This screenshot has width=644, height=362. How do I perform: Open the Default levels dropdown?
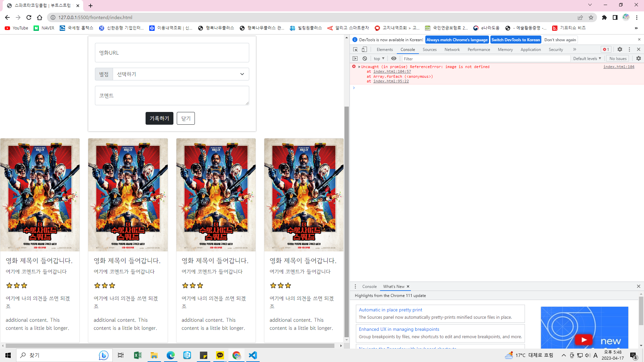point(587,59)
